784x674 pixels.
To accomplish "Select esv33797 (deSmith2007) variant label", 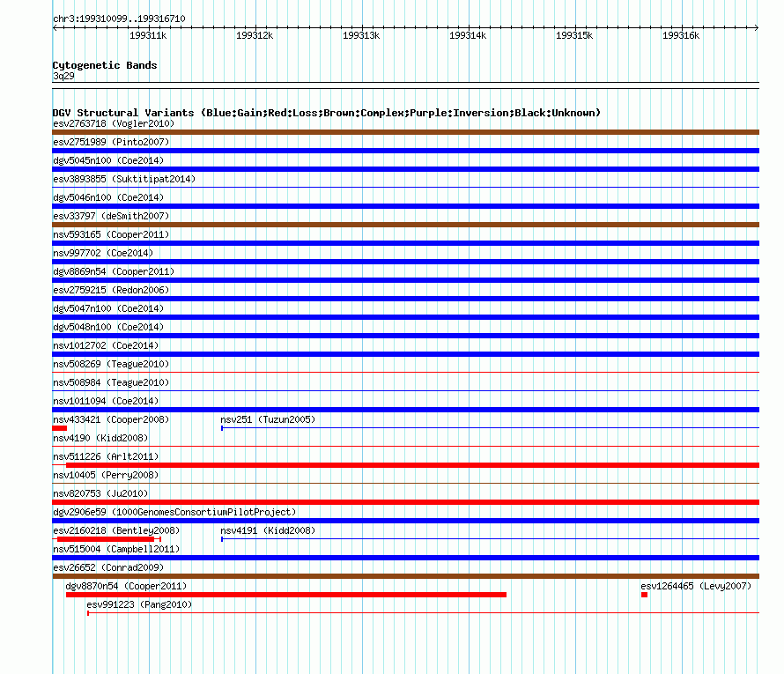I will (x=111, y=216).
